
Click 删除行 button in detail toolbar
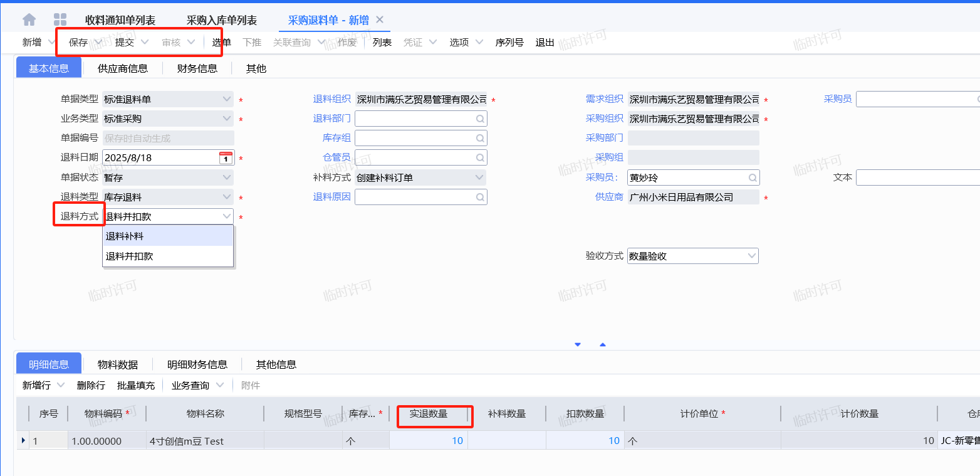tap(91, 385)
